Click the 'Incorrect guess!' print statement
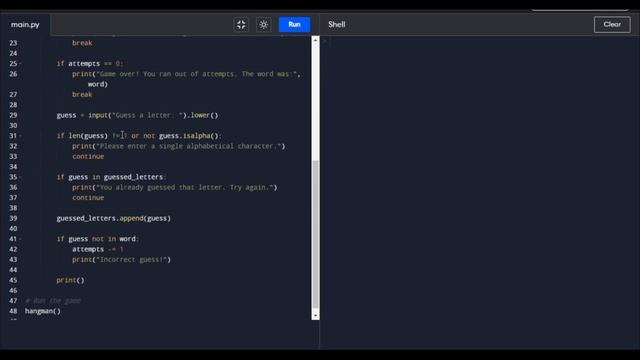 coord(122,260)
